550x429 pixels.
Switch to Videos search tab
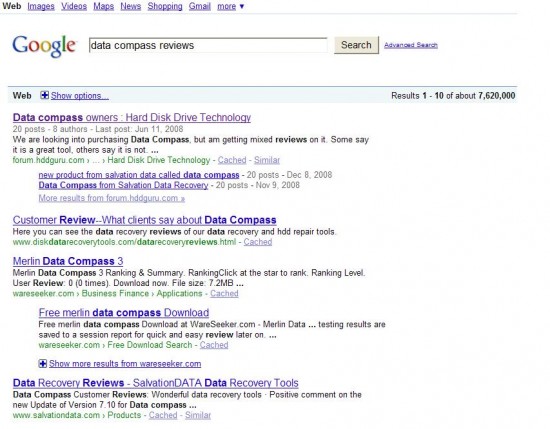pos(74,6)
